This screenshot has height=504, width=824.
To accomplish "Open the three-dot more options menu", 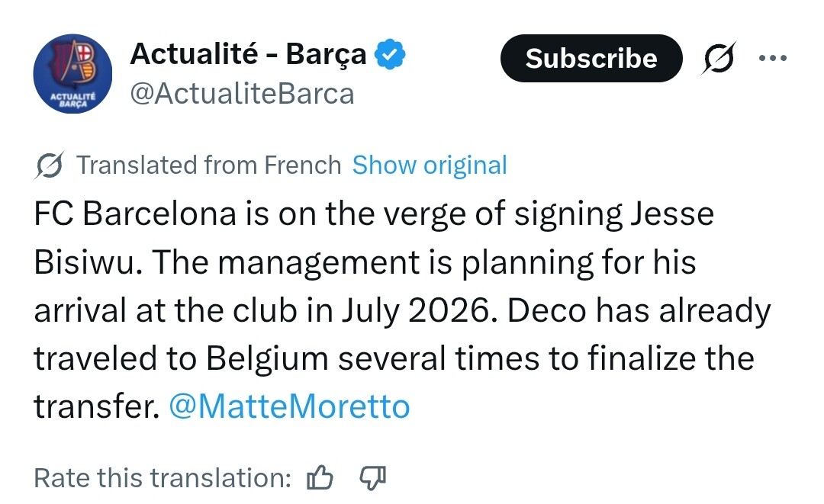I will tap(772, 58).
